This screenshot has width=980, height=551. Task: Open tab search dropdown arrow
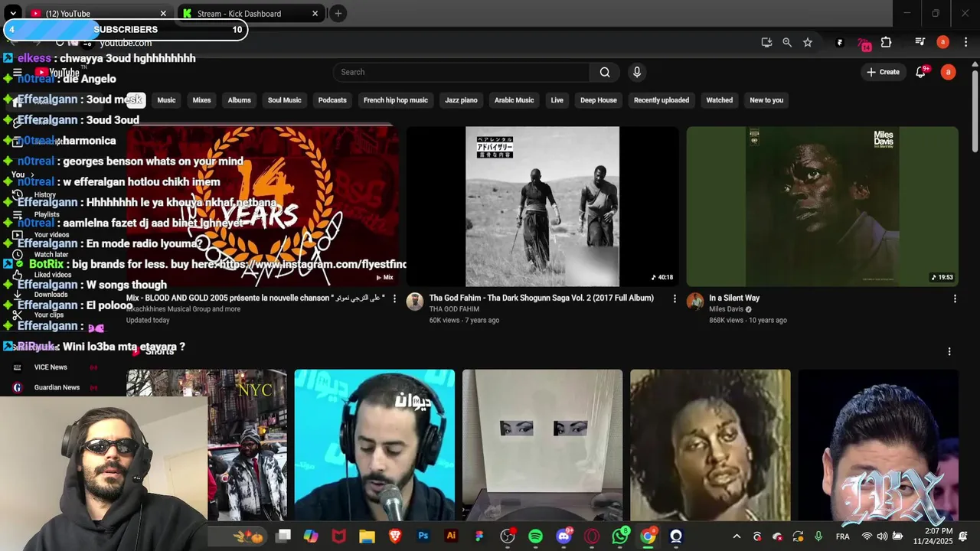tap(13, 13)
